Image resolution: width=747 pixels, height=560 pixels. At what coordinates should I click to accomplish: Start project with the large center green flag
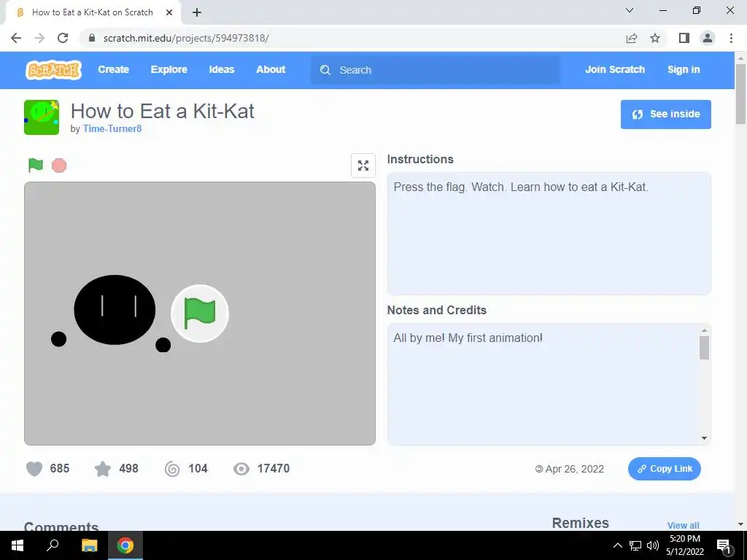(x=200, y=314)
